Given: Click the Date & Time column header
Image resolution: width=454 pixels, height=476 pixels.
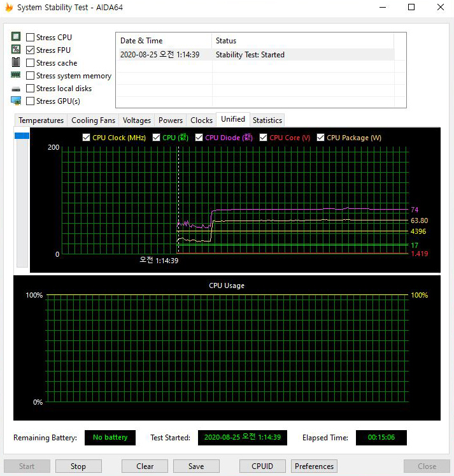Looking at the screenshot, I should coord(164,41).
